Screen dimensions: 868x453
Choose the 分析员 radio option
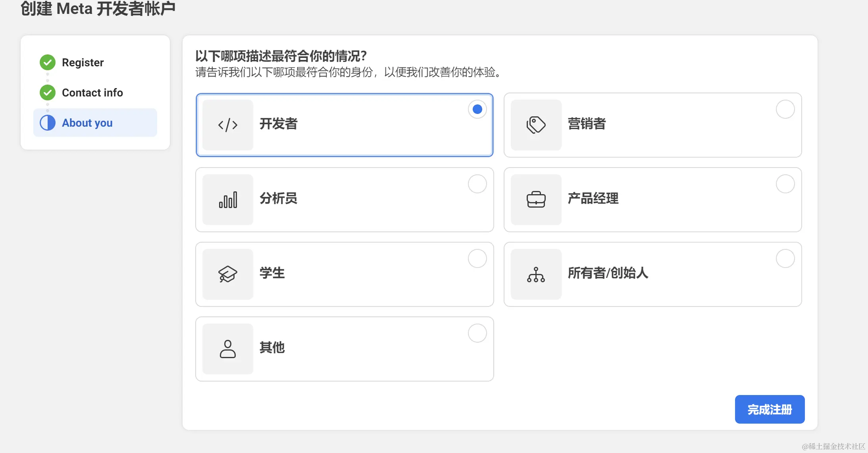pyautogui.click(x=477, y=184)
